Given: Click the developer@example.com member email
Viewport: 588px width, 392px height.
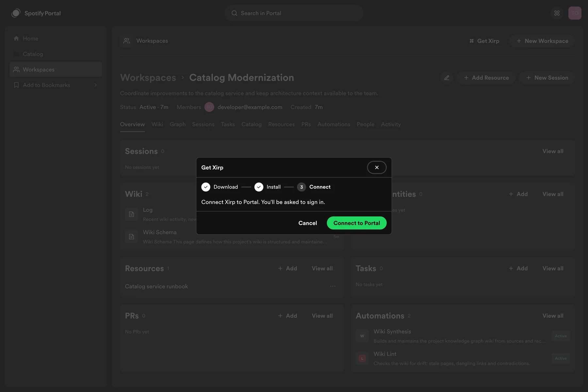Looking at the screenshot, I should click(x=250, y=107).
